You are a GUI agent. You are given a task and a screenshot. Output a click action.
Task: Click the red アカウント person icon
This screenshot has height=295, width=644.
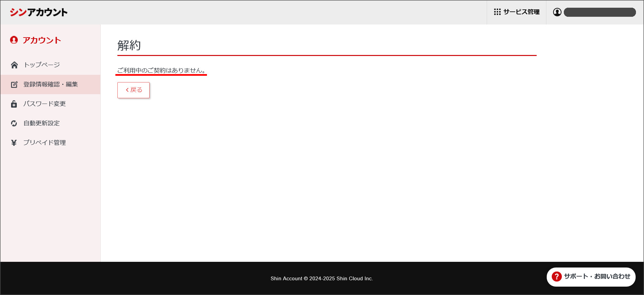pos(14,40)
